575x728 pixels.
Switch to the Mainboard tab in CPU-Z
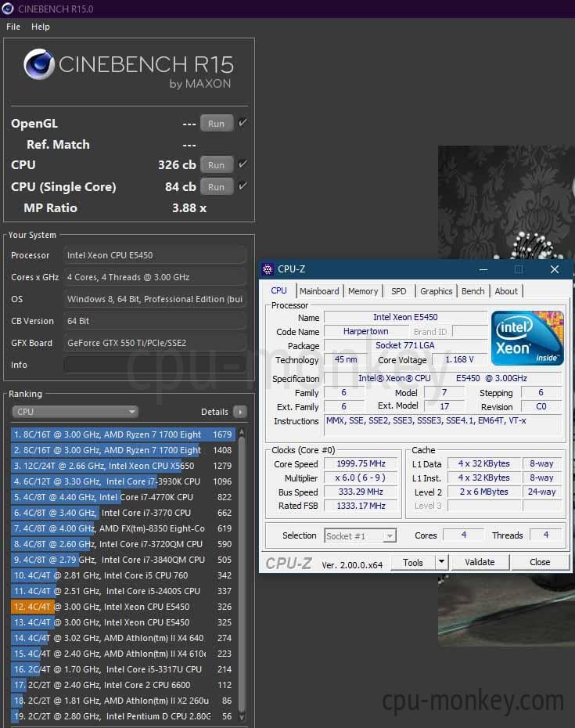tap(319, 291)
